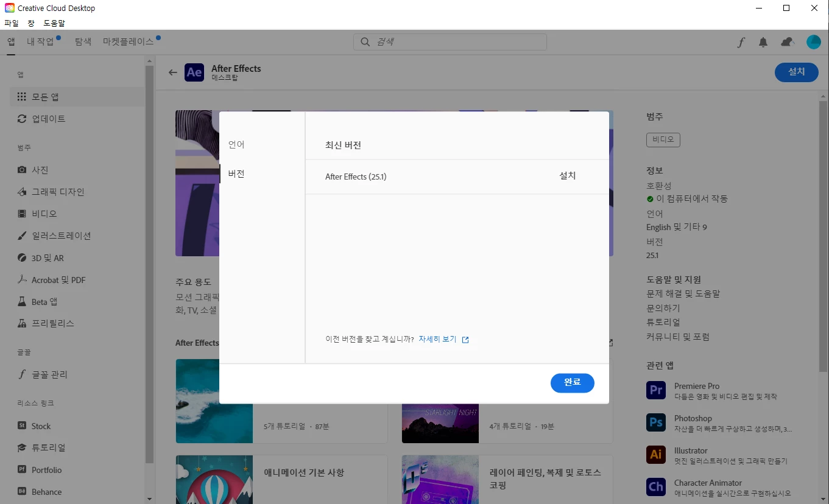The image size is (829, 504).
Task: Open the cloud sync status icon
Action: click(788, 42)
